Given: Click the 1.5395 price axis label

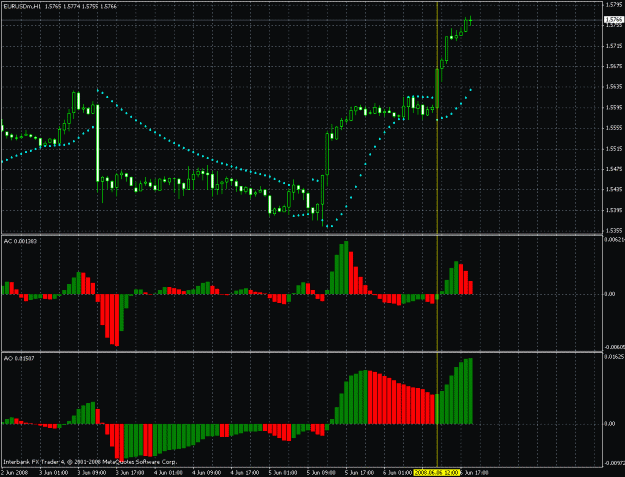Looking at the screenshot, I should click(x=614, y=210).
